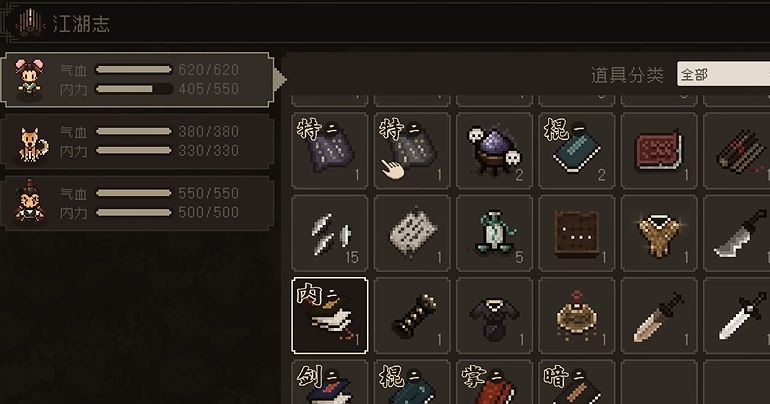Viewport: 770px width, 404px height.
Task: Select the wooden-handled dagger item
Action: pos(659,316)
